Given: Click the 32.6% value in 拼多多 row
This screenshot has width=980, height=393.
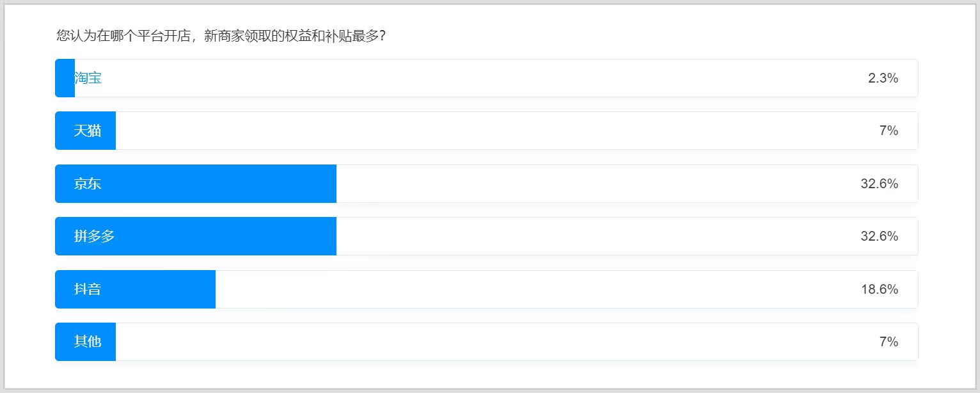Looking at the screenshot, I should 880,236.
